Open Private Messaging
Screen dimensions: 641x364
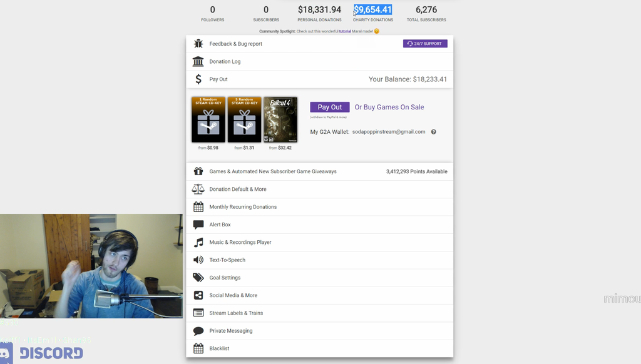click(x=320, y=331)
